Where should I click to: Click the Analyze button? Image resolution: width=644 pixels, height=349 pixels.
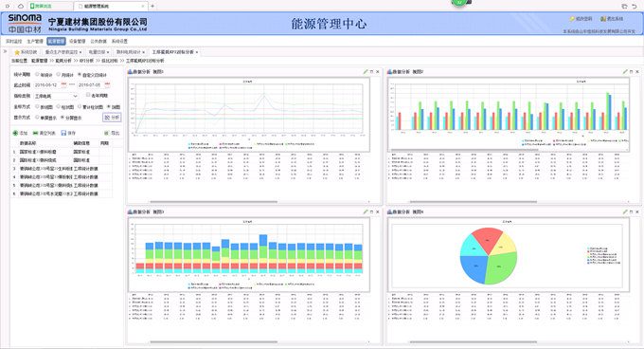click(112, 118)
